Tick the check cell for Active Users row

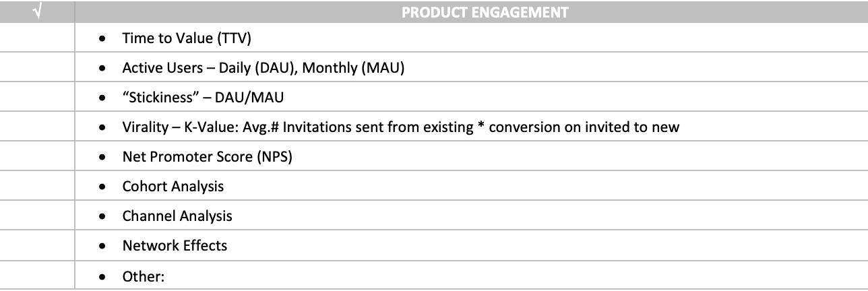point(37,68)
